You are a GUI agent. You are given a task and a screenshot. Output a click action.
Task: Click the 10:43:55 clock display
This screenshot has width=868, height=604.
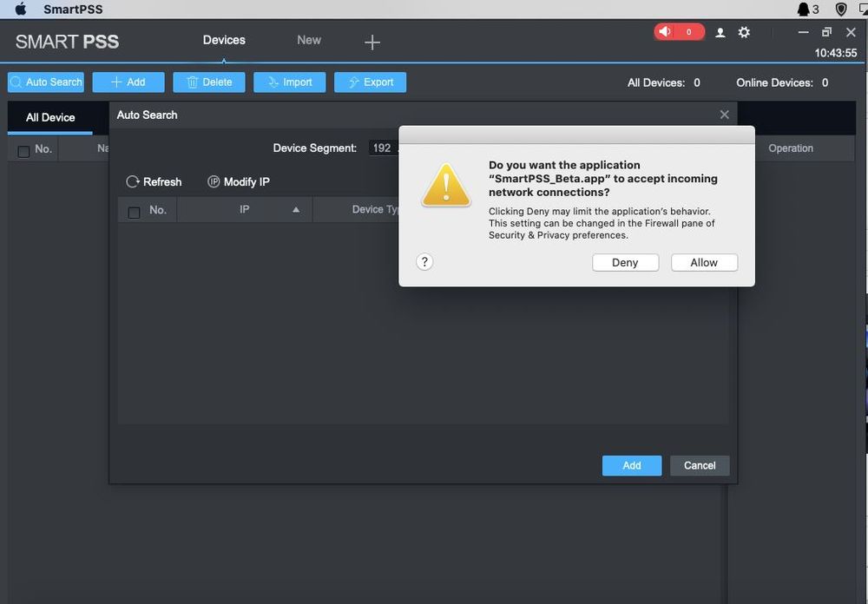pos(835,53)
